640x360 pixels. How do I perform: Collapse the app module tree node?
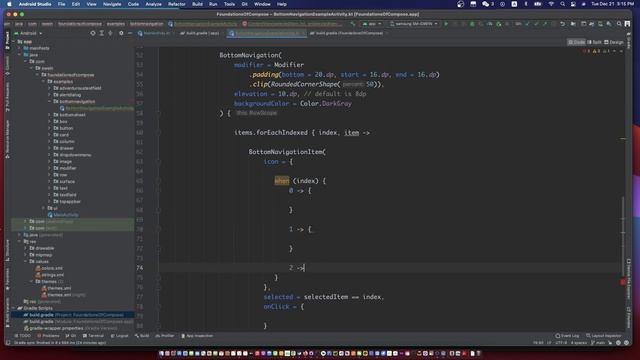click(x=13, y=42)
